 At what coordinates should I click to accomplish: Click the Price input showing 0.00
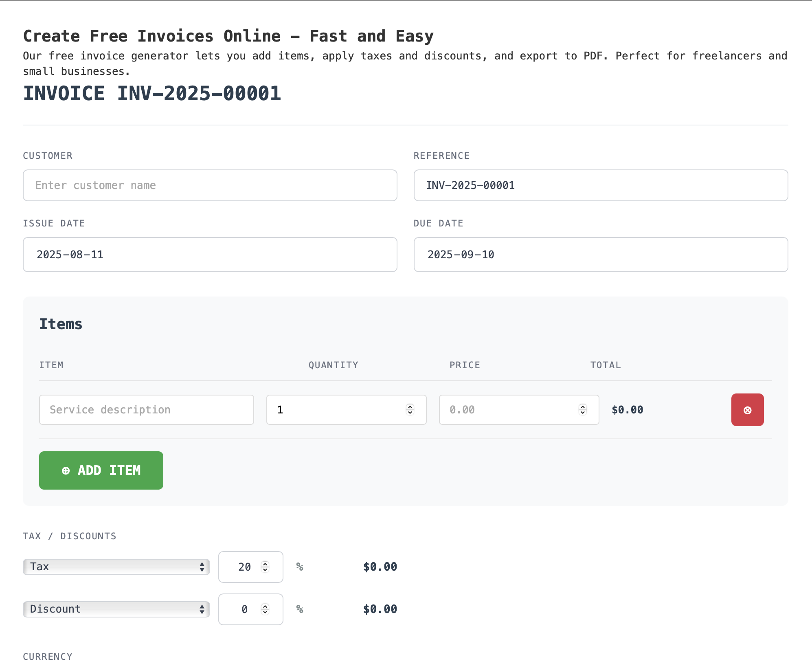click(519, 410)
